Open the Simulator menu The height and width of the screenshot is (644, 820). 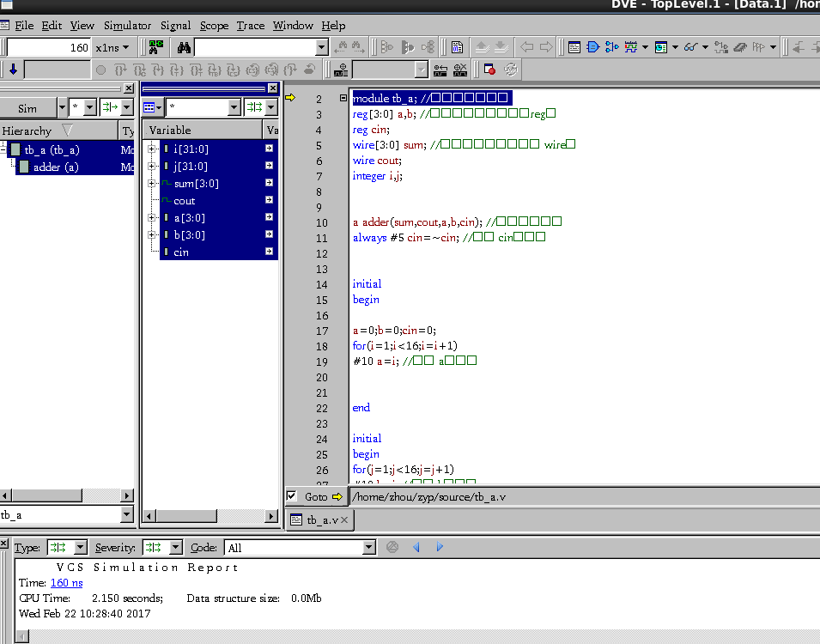click(127, 26)
